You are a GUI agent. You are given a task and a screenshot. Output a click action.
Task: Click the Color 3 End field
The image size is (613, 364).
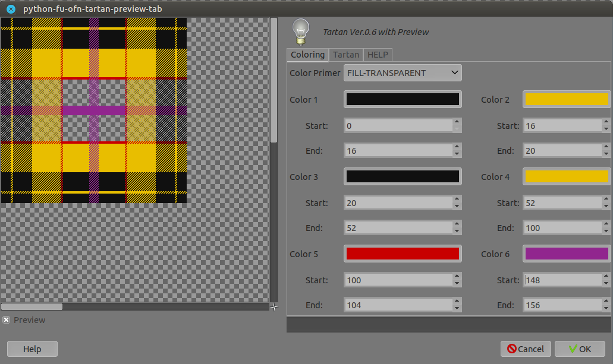[398, 228]
